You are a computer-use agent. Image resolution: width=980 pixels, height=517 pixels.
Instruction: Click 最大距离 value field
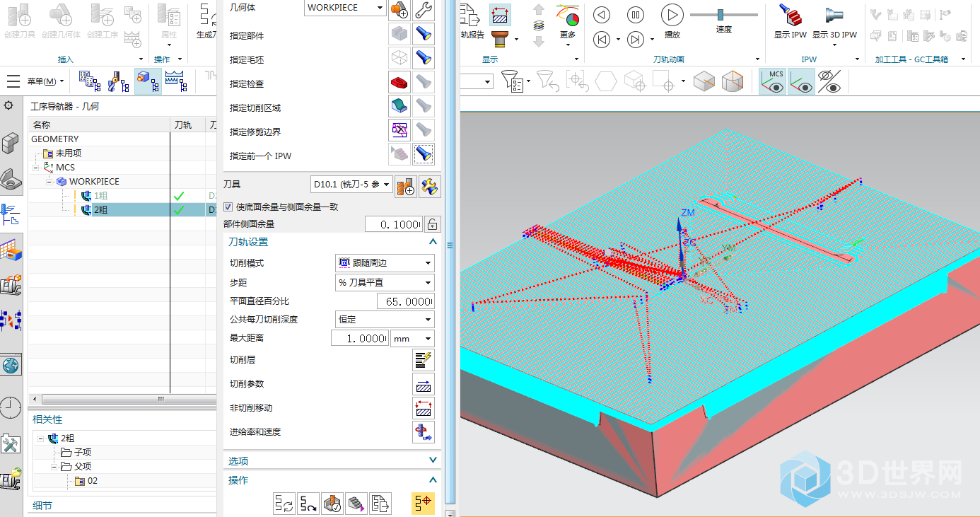point(361,339)
